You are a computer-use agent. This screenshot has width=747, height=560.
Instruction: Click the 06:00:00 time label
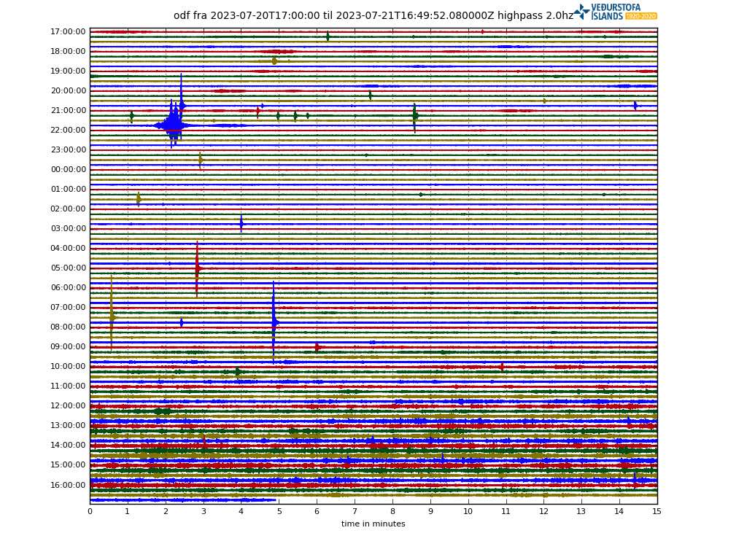point(68,288)
